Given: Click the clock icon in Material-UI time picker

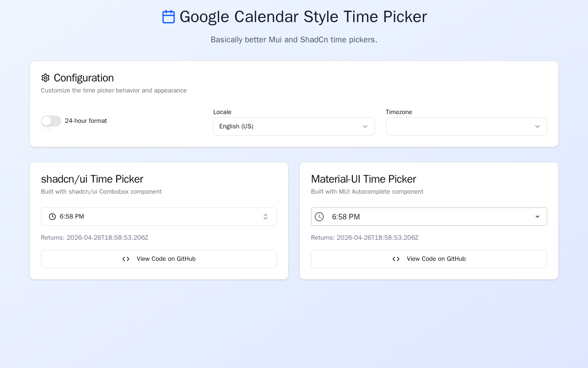Looking at the screenshot, I should 319,217.
